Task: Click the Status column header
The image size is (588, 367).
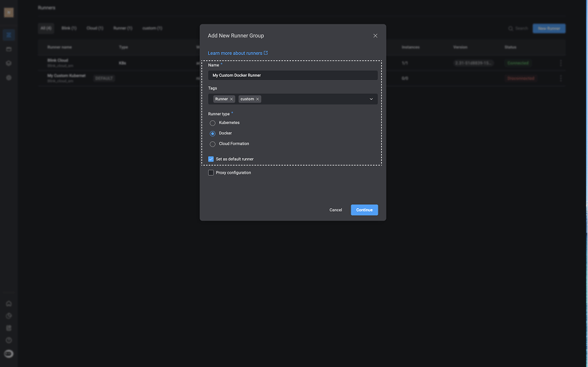Action: 510,47
